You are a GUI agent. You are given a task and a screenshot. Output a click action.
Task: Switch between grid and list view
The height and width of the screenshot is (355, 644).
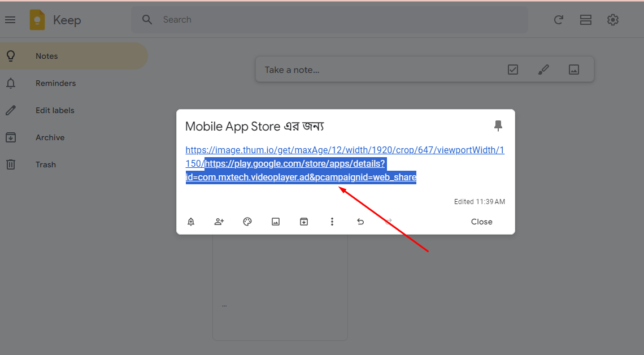pyautogui.click(x=586, y=19)
